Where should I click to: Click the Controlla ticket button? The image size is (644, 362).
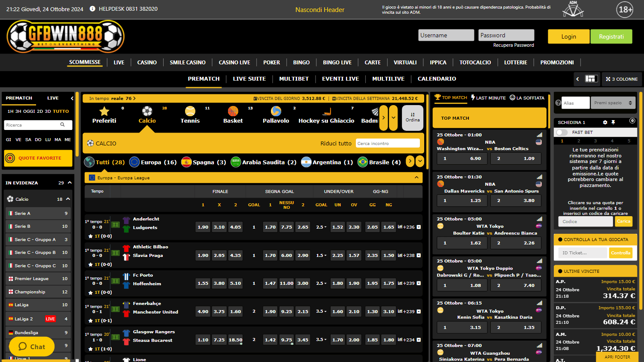(620, 253)
